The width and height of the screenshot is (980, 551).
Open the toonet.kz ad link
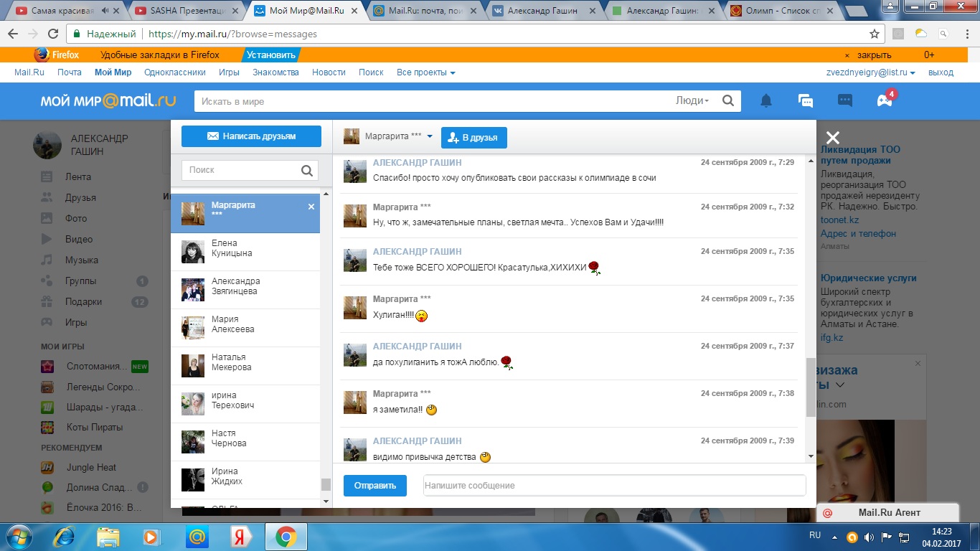point(839,220)
